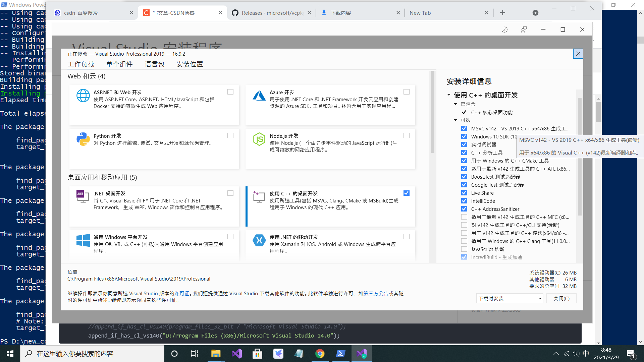Click the ASP.NET 和 Web 开发 globe icon
This screenshot has height=362, width=644.
pos(83,96)
